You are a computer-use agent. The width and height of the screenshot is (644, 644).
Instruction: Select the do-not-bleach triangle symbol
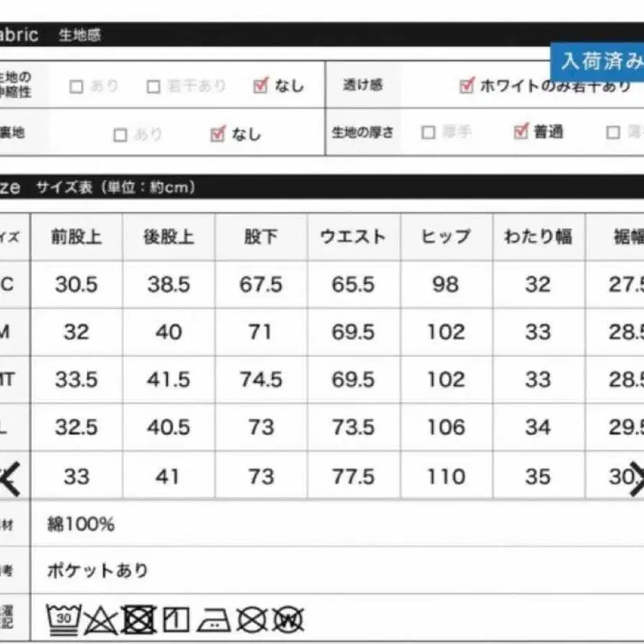(99, 619)
